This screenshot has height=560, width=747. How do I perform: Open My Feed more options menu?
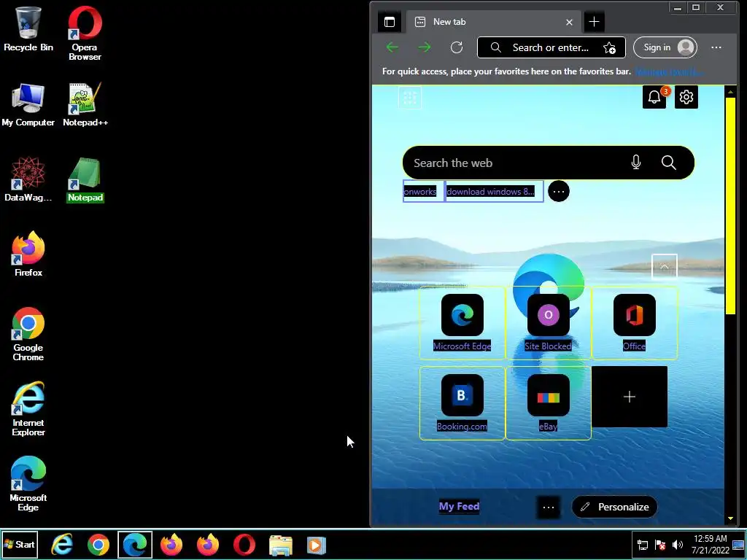coord(549,507)
